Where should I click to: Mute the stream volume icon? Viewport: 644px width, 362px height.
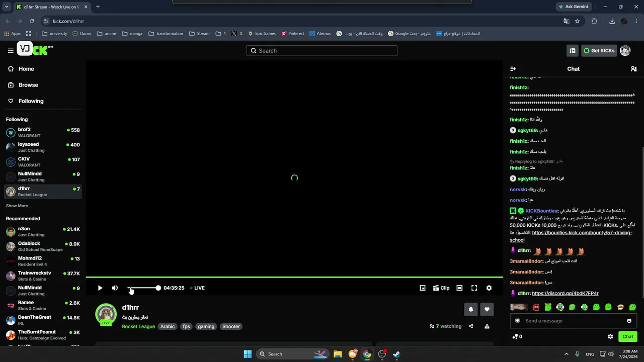click(115, 288)
